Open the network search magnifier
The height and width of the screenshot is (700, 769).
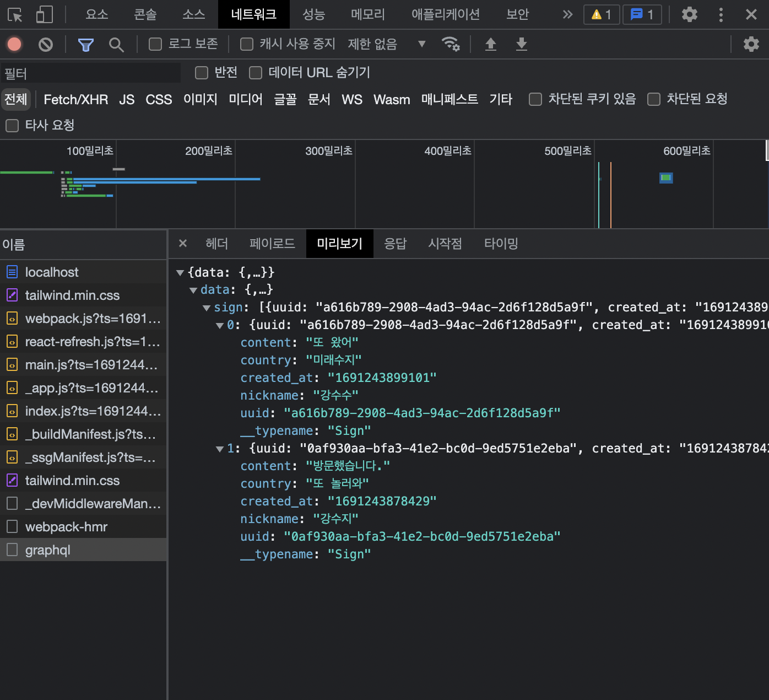pos(116,45)
